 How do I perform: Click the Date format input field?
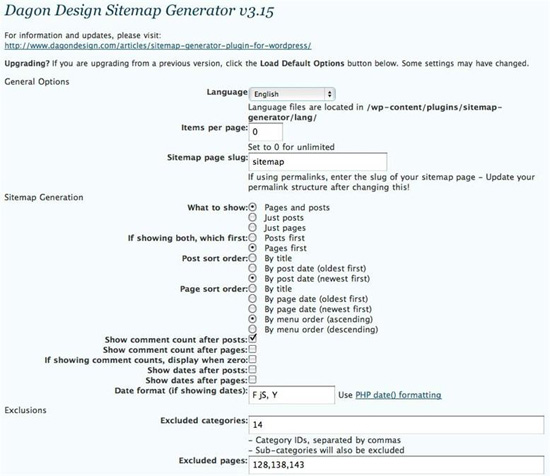click(x=292, y=395)
